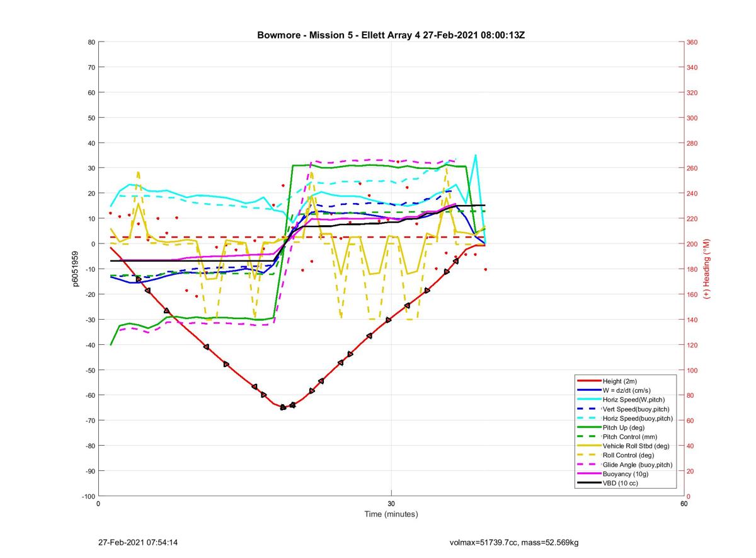Image resolution: width=756 pixels, height=558 pixels.
Task: Click the plot title 'Bowmore - Mission 5 - Ellett Array 4'
Action: (x=338, y=35)
